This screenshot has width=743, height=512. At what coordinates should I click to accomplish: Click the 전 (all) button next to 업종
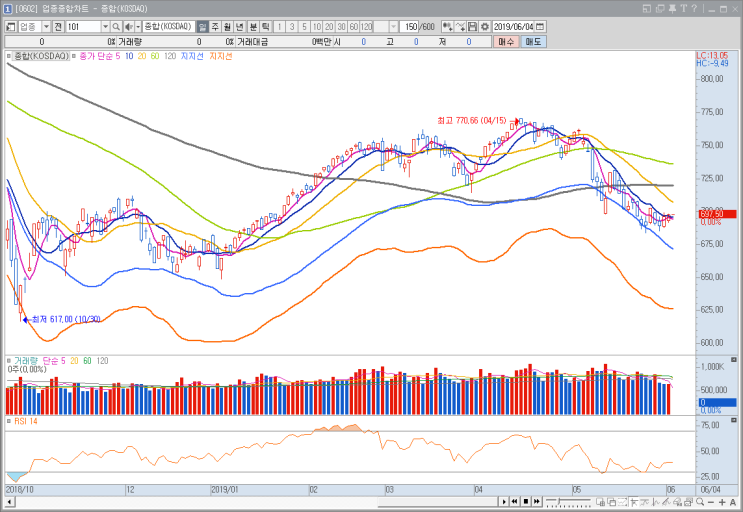tap(58, 27)
